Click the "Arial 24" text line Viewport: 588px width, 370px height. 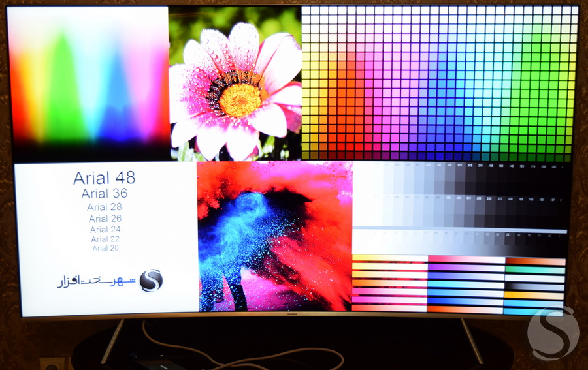[105, 229]
